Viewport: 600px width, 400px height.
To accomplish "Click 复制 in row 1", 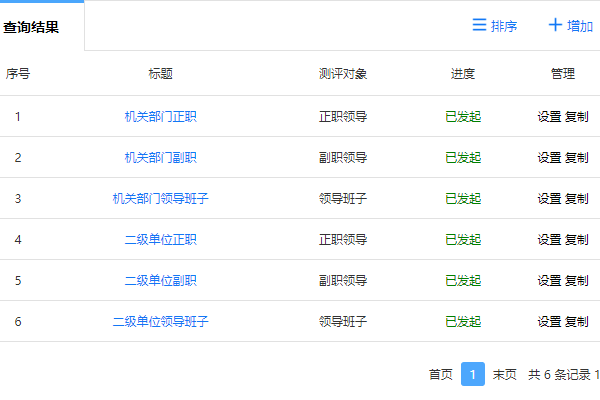I will pos(577,116).
